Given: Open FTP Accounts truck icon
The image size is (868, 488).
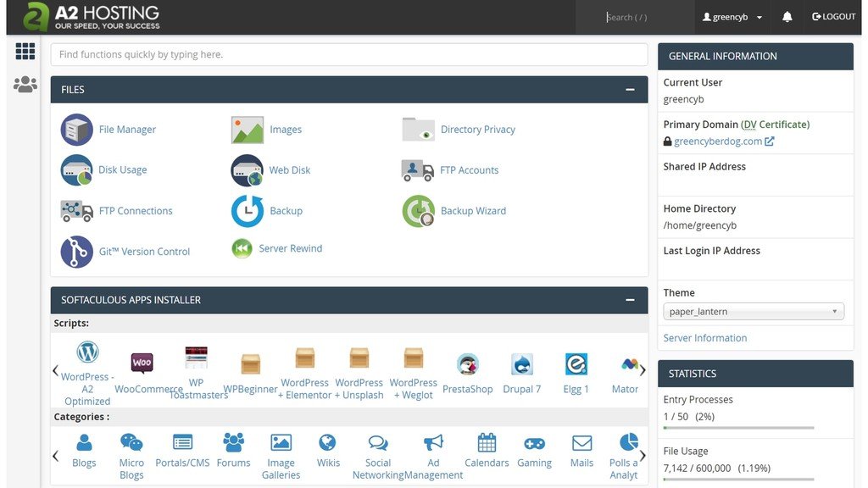Looking at the screenshot, I should (417, 169).
